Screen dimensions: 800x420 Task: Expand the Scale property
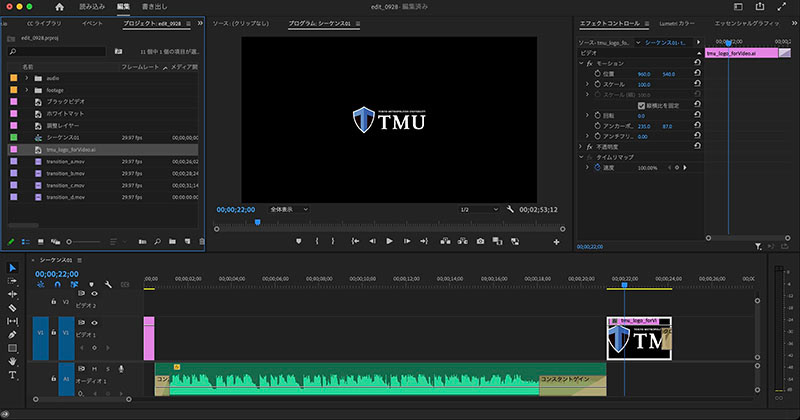[587, 84]
